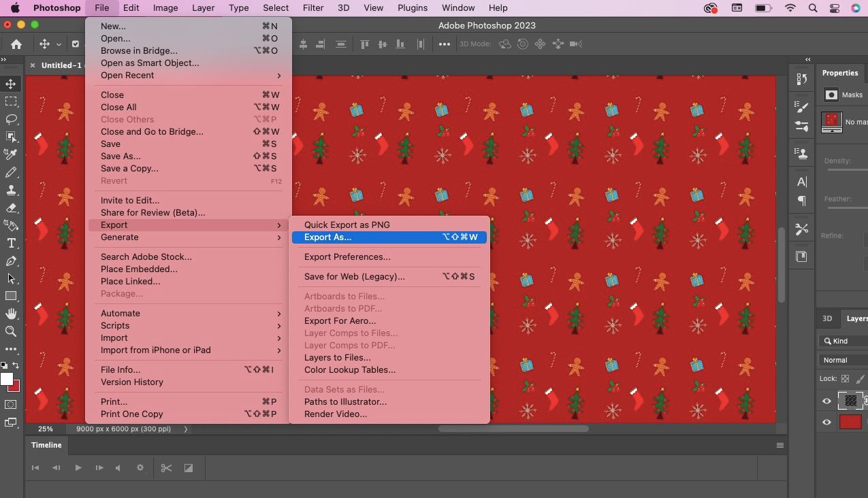This screenshot has height=498, width=868.
Task: Toggle visibility of the pattern layer
Action: (826, 401)
